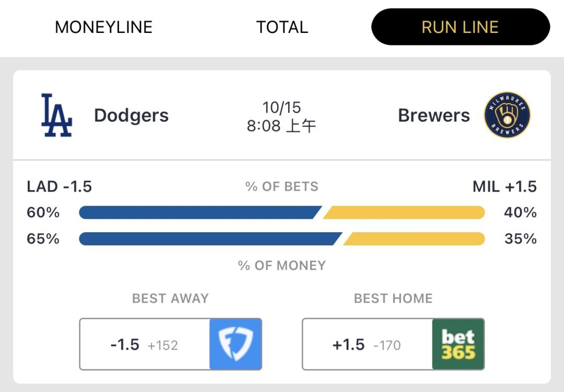
Task: Choose best home odds +1.5 -170
Action: pos(367,345)
